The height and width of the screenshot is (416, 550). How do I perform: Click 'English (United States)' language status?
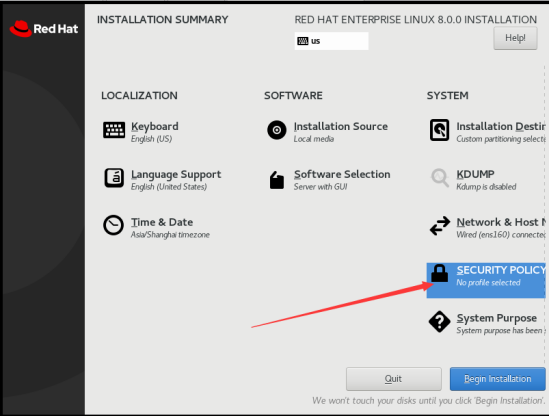169,187
